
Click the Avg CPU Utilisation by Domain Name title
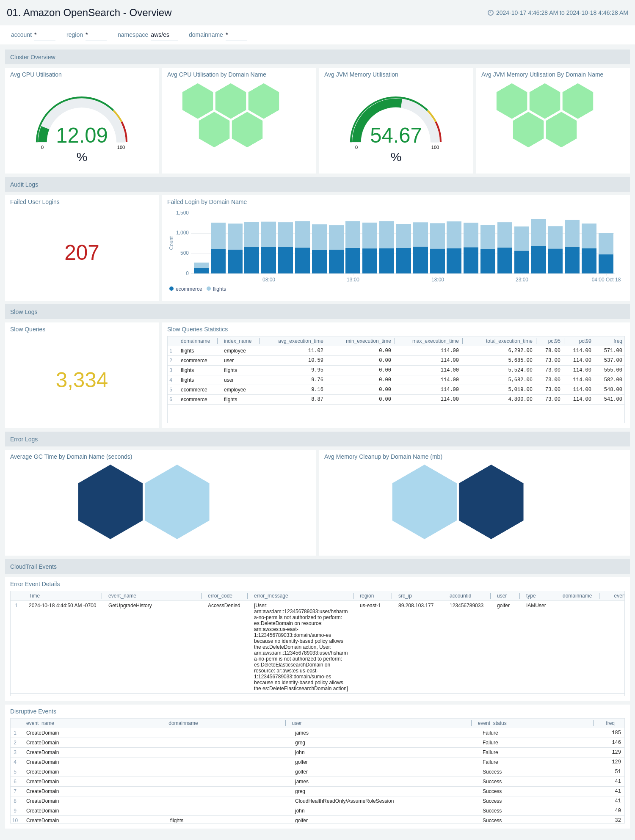click(x=217, y=74)
